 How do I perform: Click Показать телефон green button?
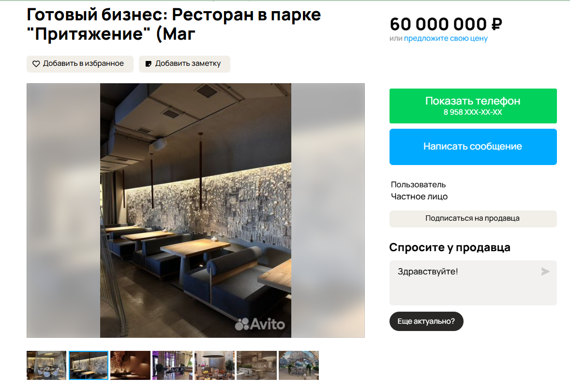[x=473, y=106]
